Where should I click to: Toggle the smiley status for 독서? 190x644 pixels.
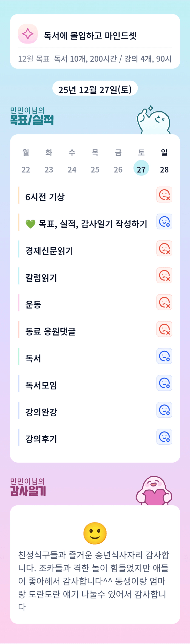(x=164, y=356)
